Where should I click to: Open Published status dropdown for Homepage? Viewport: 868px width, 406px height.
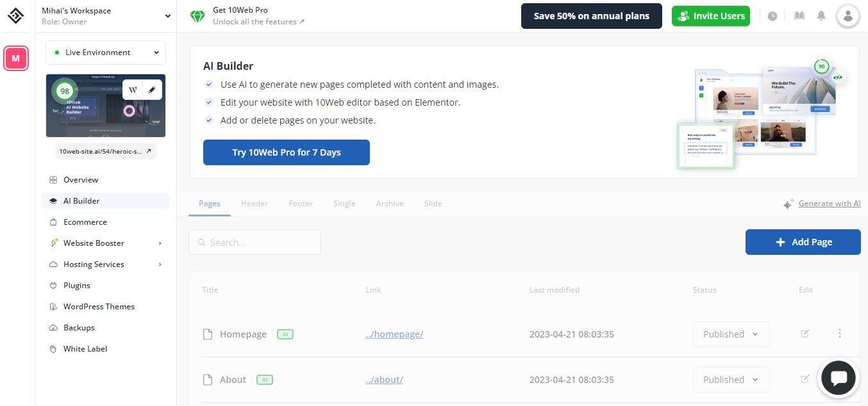(731, 334)
